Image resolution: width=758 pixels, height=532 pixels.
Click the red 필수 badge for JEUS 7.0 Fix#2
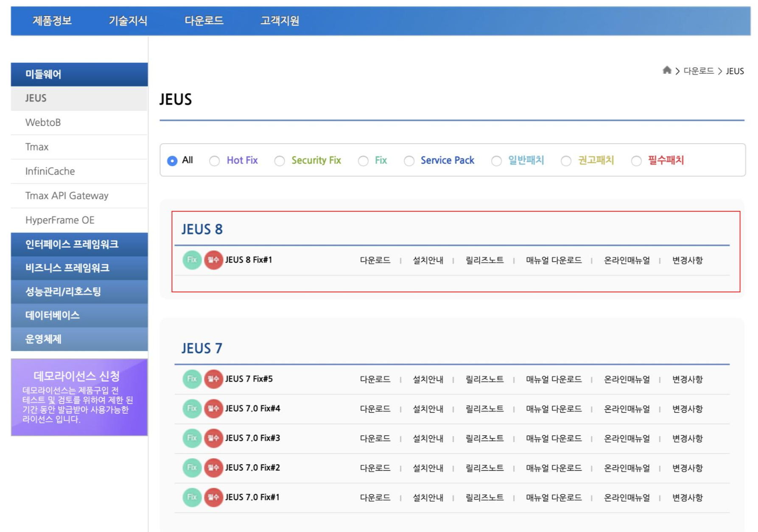pyautogui.click(x=213, y=468)
